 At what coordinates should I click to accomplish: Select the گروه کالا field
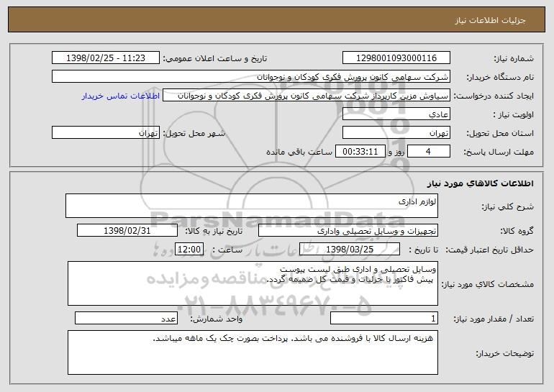(348, 230)
